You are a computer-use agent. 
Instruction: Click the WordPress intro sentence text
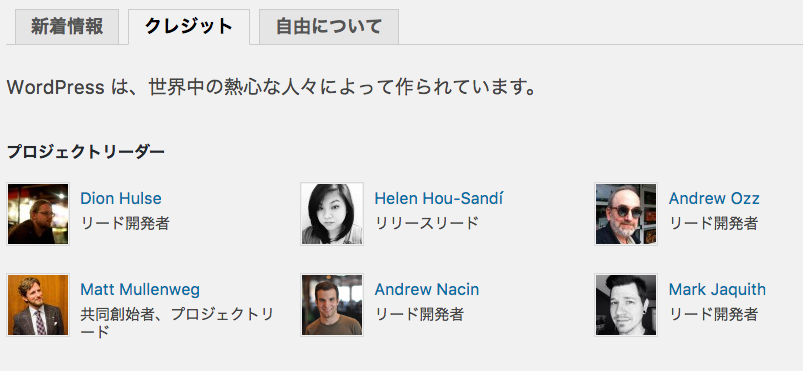(271, 88)
